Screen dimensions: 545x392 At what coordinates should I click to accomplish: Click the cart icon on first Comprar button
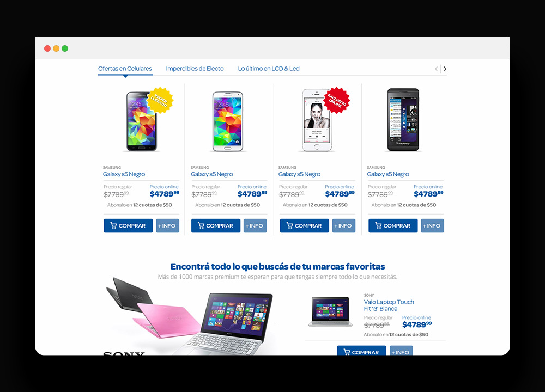coord(113,225)
